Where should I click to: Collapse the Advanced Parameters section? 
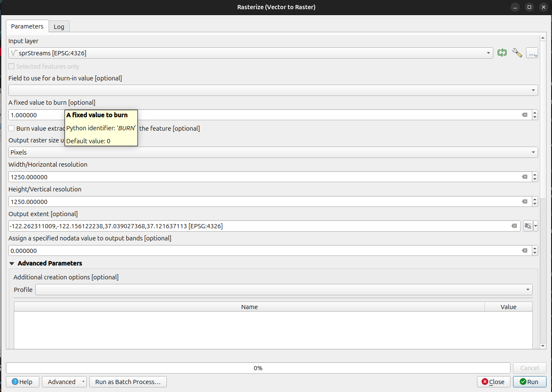(x=12, y=263)
